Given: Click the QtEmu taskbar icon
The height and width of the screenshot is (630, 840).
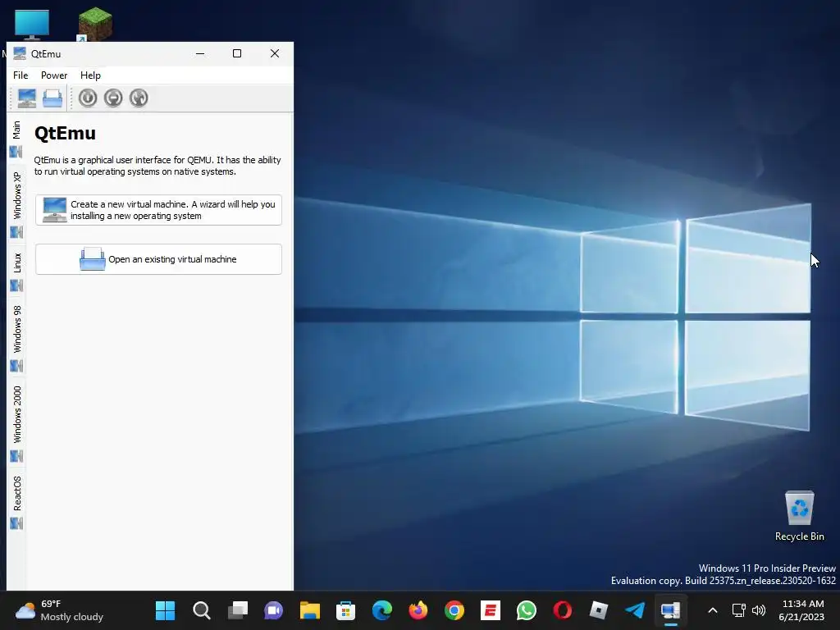Looking at the screenshot, I should (671, 610).
